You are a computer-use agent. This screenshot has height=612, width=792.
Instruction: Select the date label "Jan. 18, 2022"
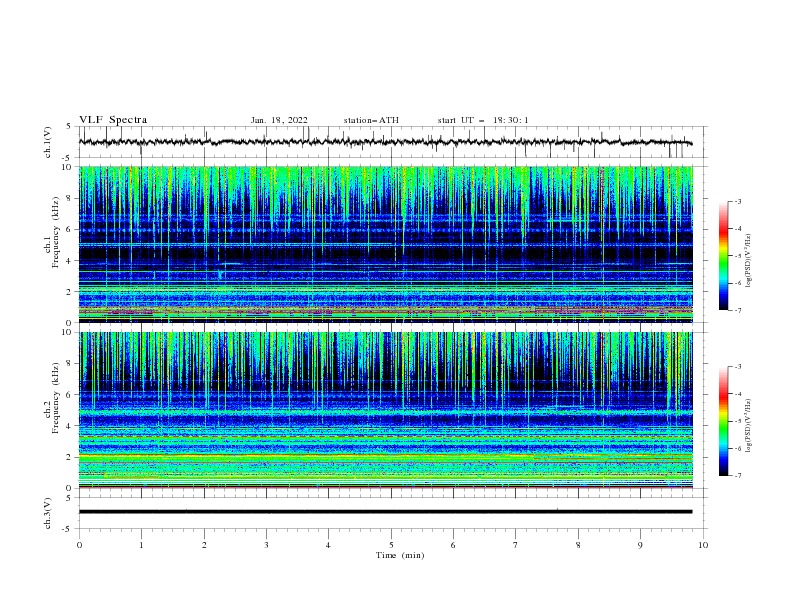[279, 120]
